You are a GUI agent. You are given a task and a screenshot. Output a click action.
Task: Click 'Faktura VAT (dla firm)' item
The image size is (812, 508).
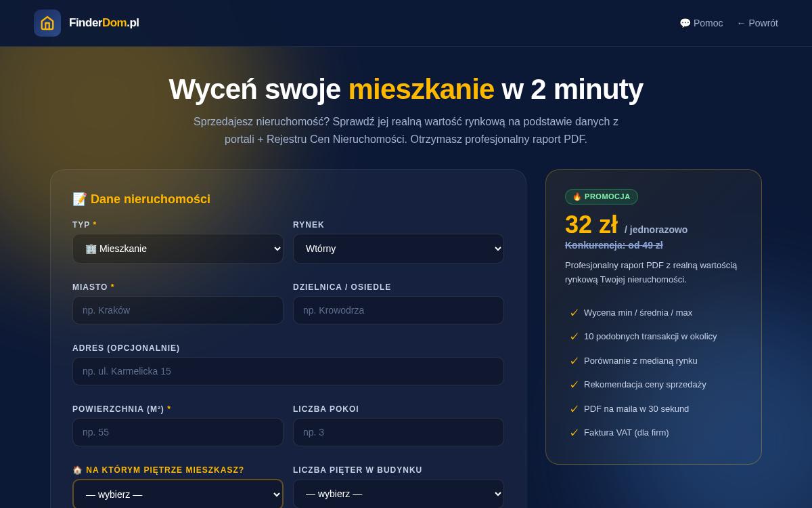point(627,433)
